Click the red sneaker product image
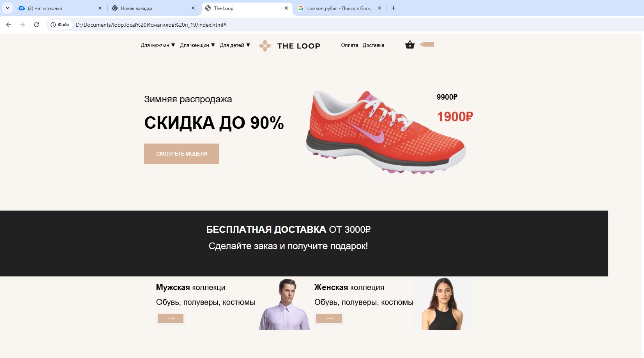Viewport: 644px width, 358px height. [x=386, y=132]
